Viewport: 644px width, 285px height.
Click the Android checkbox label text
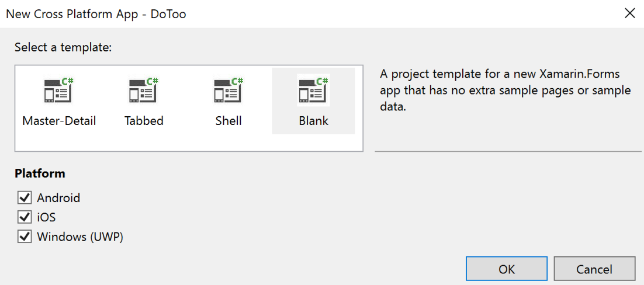[x=58, y=198]
